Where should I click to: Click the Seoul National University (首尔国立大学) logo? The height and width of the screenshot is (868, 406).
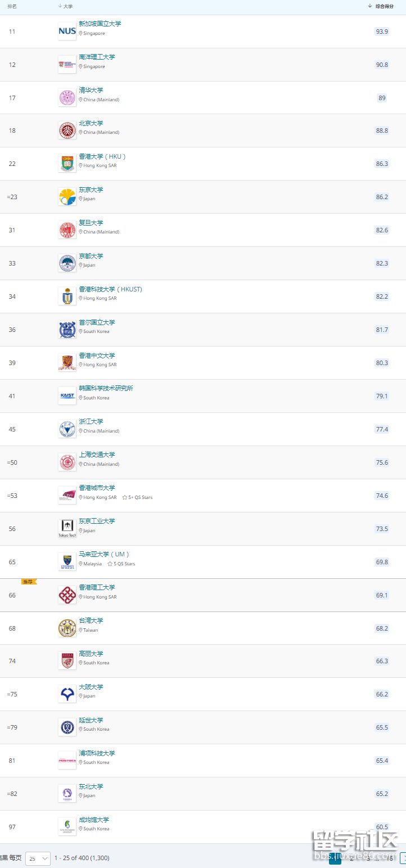tap(67, 330)
